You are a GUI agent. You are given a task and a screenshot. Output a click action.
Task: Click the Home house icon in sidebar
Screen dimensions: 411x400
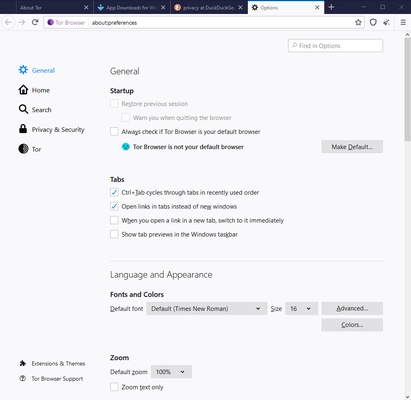[x=23, y=90]
